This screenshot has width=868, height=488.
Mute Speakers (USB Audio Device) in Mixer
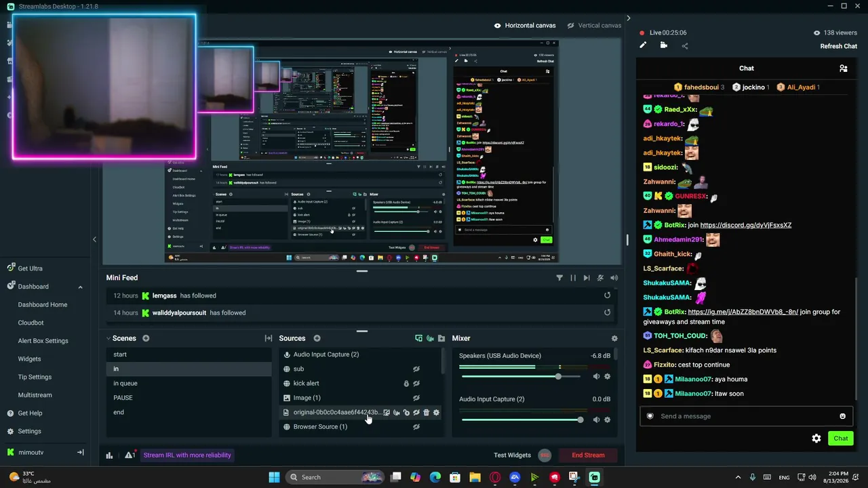coord(596,376)
